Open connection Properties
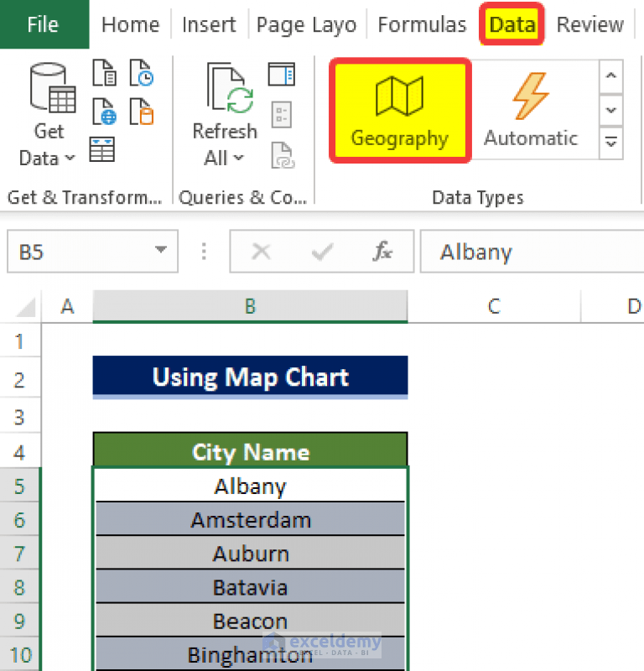This screenshot has height=671, width=644. point(281,113)
